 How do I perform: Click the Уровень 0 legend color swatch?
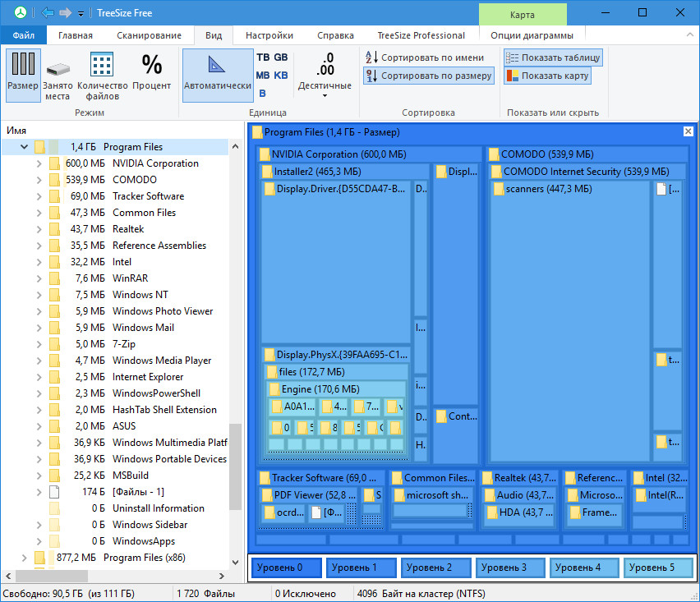point(286,568)
